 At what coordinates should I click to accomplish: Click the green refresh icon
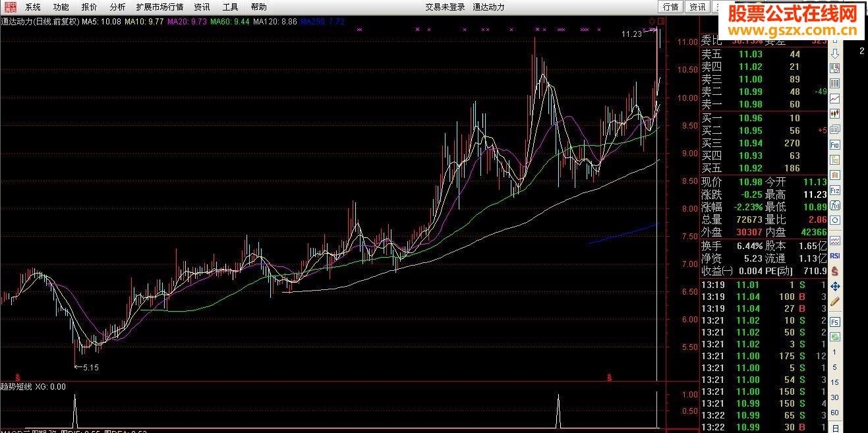pyautogui.click(x=835, y=337)
